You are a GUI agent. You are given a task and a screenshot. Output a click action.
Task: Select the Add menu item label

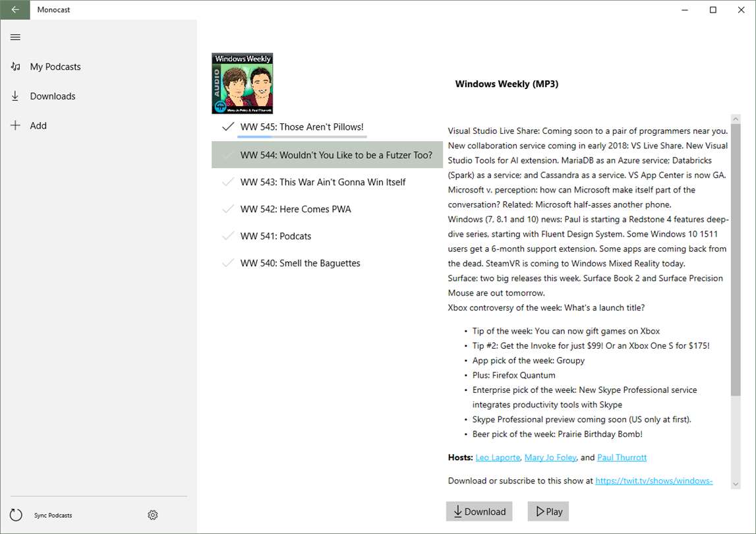38,125
